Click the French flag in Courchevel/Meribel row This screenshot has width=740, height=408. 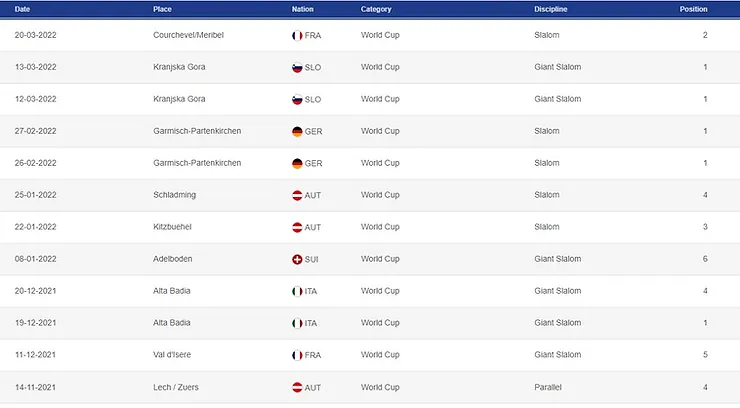click(297, 35)
